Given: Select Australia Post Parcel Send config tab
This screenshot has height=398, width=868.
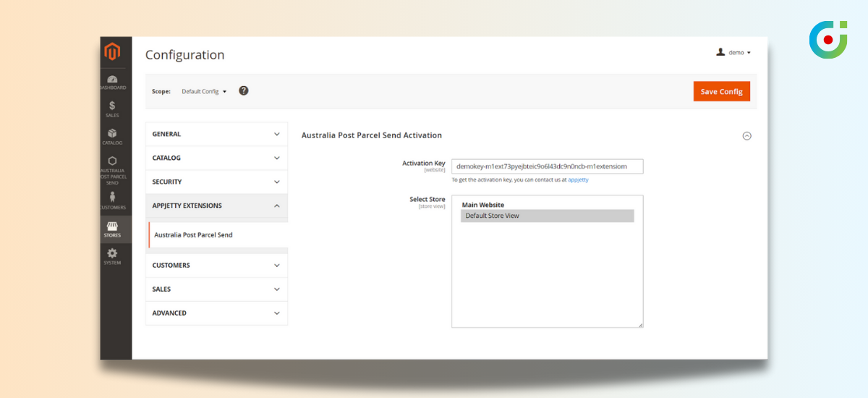Looking at the screenshot, I should 194,235.
